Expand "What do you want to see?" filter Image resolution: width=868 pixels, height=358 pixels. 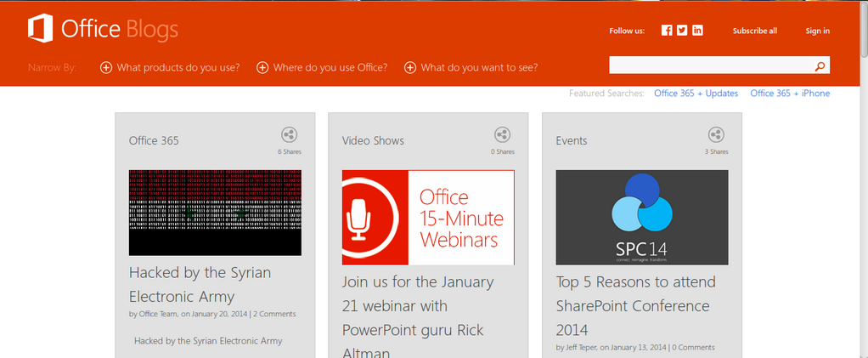(471, 68)
